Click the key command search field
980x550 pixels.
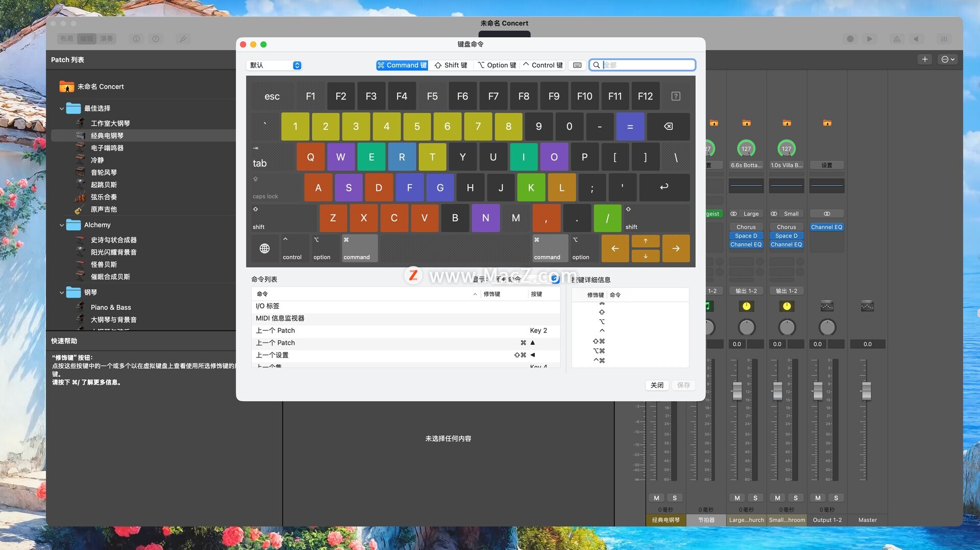pyautogui.click(x=643, y=65)
